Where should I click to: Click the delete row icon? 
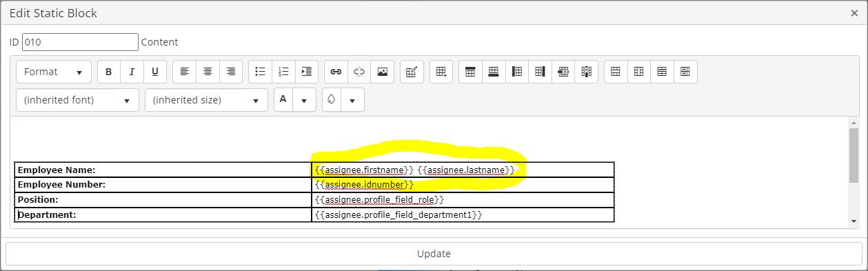tap(563, 72)
